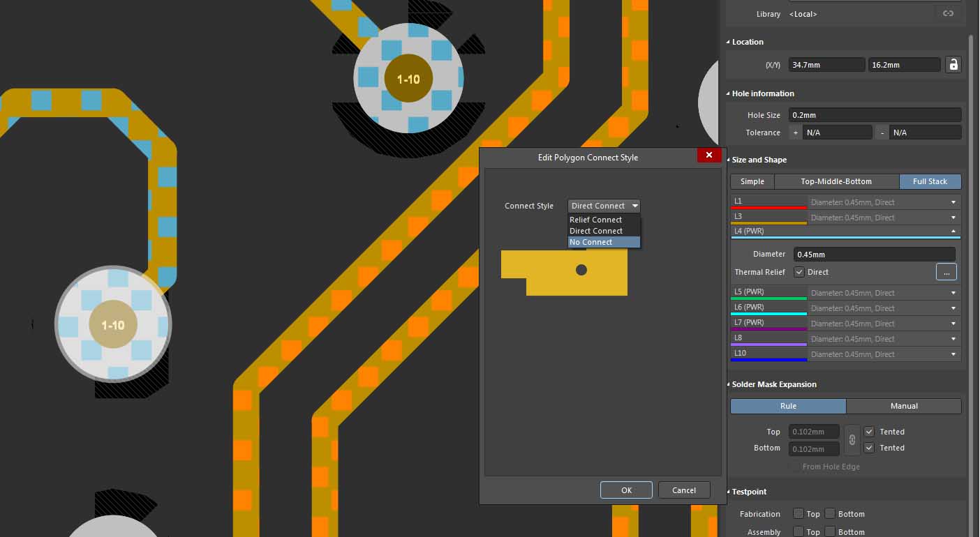Open the Connect Style dropdown

pyautogui.click(x=604, y=206)
